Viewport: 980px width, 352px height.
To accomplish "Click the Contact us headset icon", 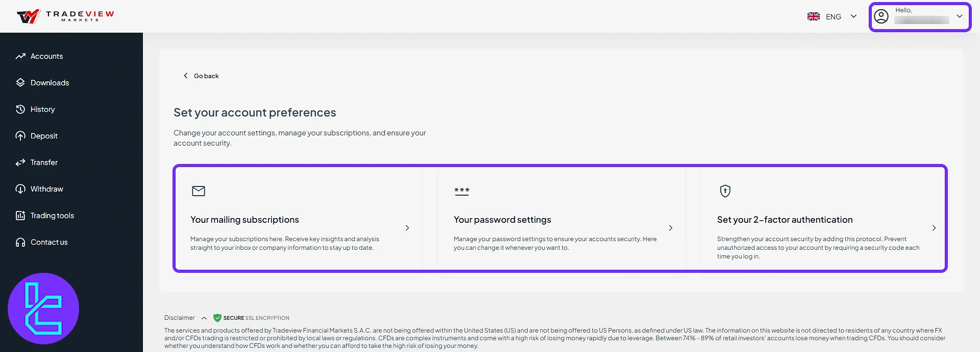I will click(20, 242).
